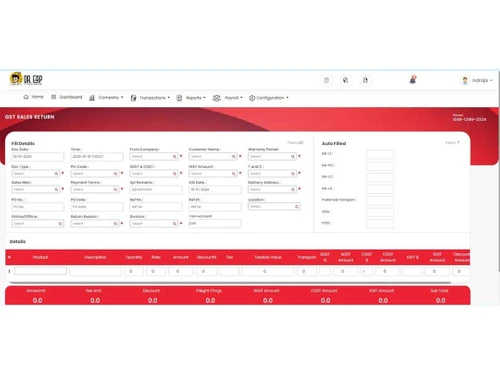This screenshot has height=375, width=500.
Task: Open the notification bell with red badge
Action: coord(413,80)
